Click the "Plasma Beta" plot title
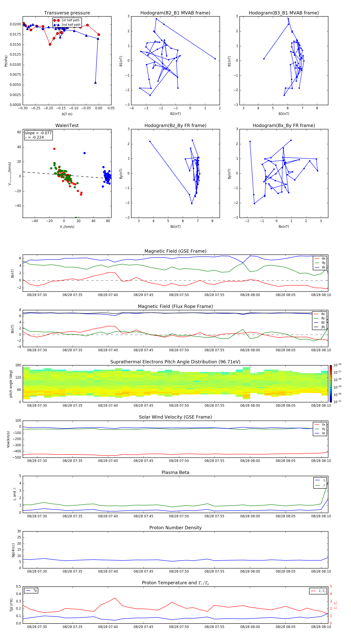 [x=175, y=472]
